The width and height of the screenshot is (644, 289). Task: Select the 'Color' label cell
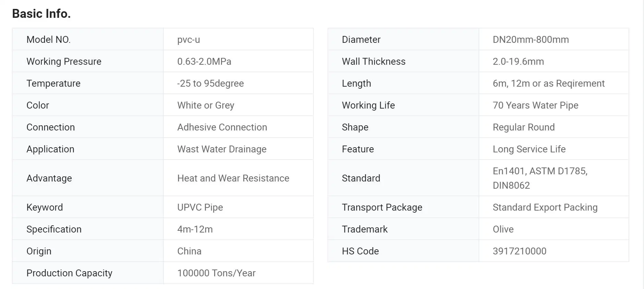pos(88,105)
